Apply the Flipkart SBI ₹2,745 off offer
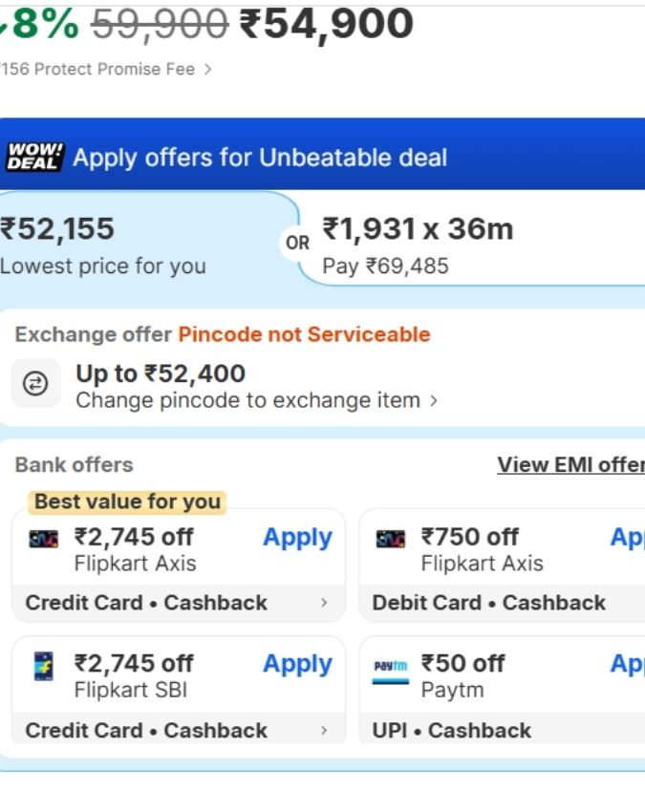Image resolution: width=645 pixels, height=812 pixels. click(297, 664)
